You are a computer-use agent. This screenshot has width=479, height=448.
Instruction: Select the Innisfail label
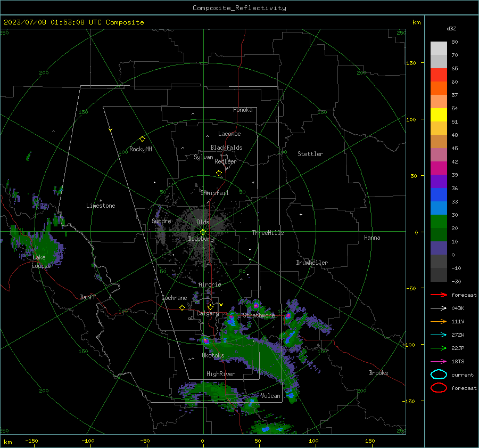tap(214, 193)
